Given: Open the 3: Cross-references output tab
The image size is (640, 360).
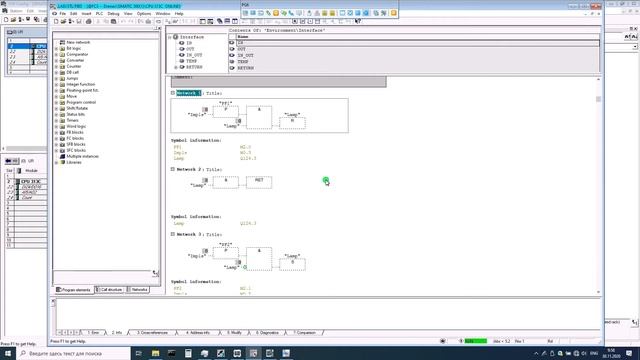Looking at the screenshot, I should [152, 333].
